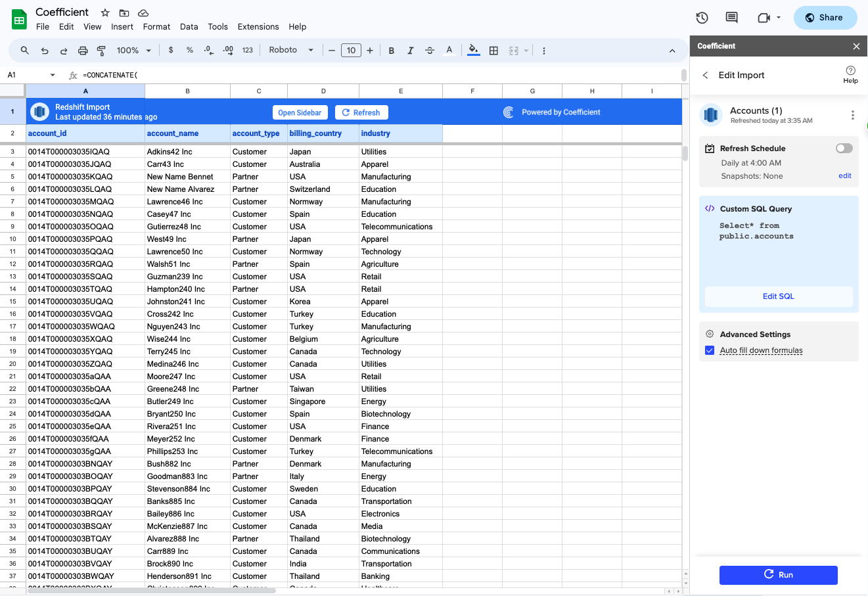Viewport: 868px width, 596px height.
Task: Open the zoom 100% dropdown
Action: coord(134,51)
